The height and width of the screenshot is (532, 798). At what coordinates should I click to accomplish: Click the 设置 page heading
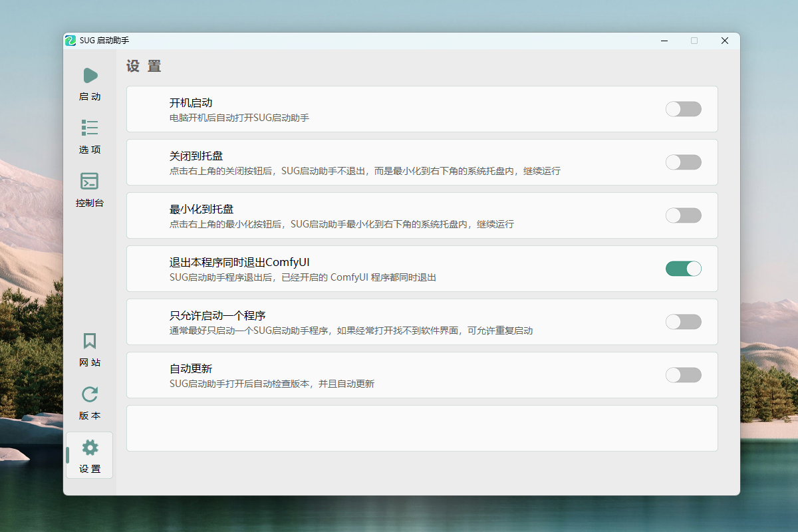(144, 66)
